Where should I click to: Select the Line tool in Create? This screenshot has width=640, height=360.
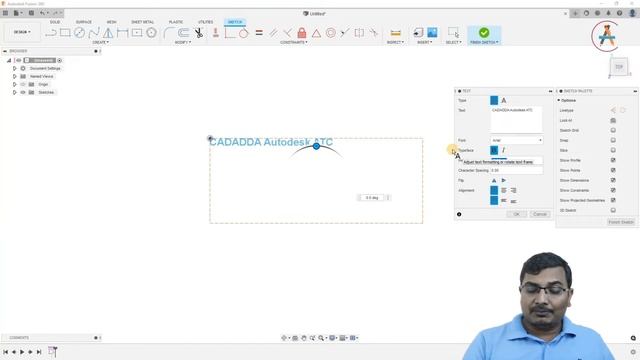pyautogui.click(x=51, y=33)
